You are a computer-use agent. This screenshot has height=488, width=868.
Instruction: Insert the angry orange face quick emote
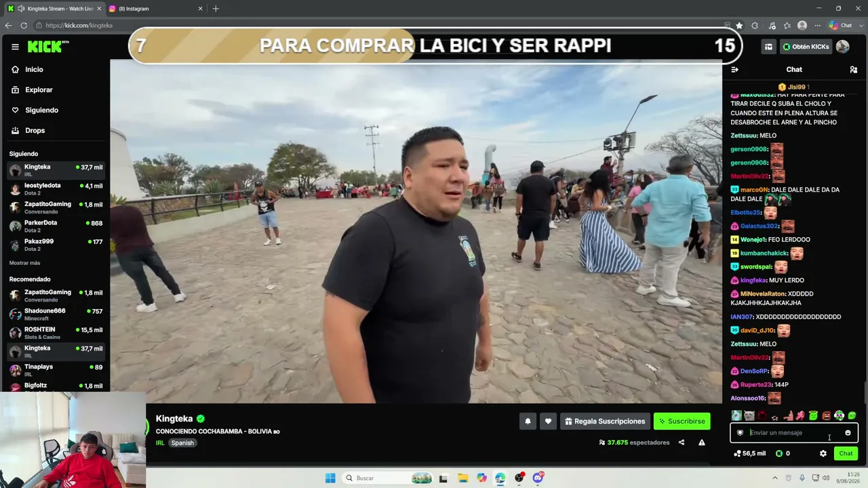click(x=826, y=415)
